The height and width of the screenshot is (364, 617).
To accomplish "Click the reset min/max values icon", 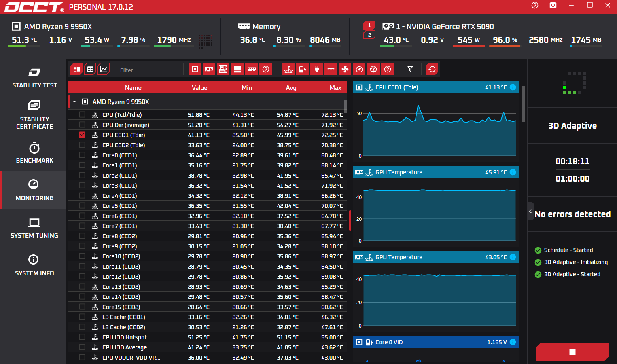I will tap(432, 69).
